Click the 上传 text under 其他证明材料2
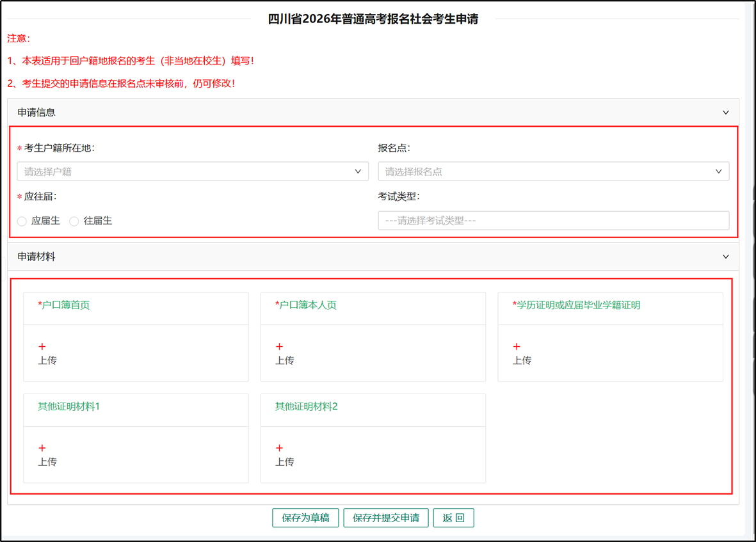Viewport: 756px width, 542px height. 285,462
